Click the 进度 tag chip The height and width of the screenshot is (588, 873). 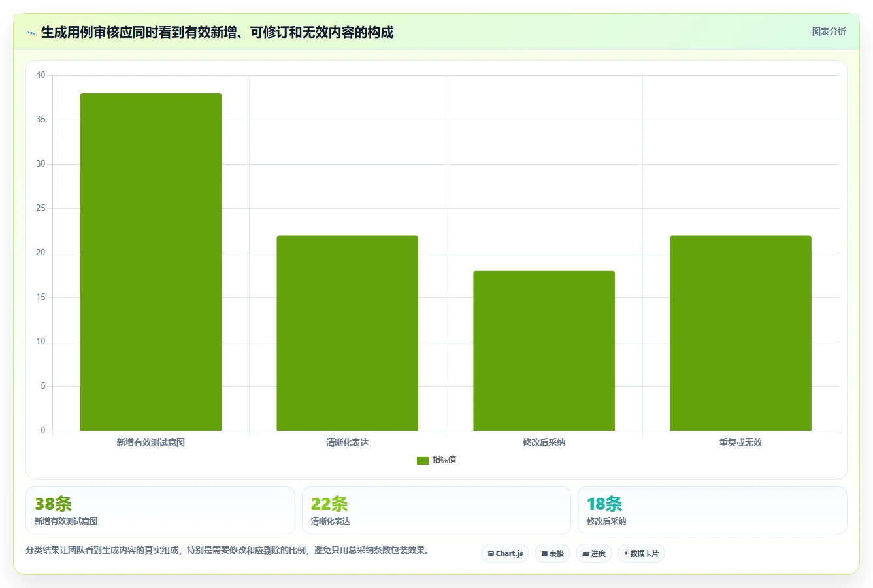594,553
